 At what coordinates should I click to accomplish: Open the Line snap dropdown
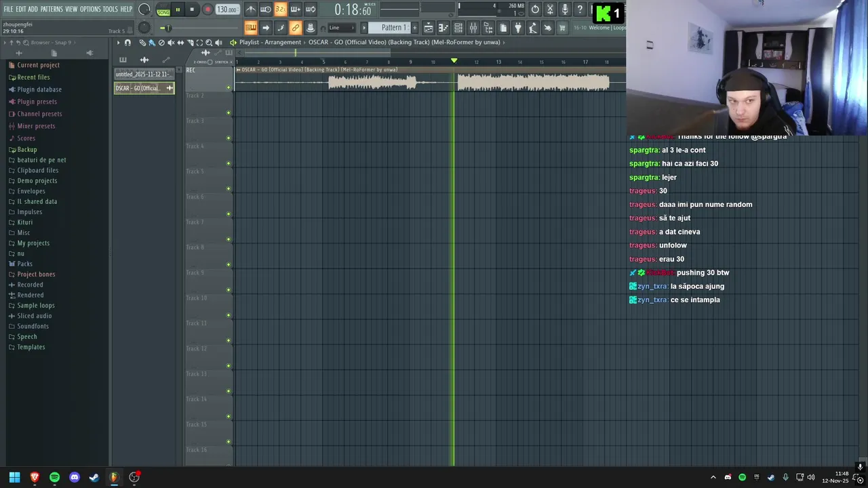pos(341,28)
